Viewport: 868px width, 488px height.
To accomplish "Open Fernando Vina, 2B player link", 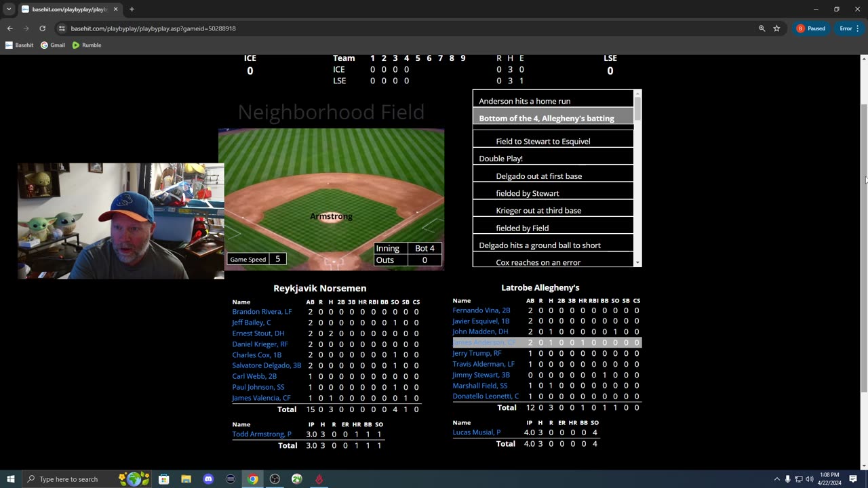I will [x=481, y=310].
